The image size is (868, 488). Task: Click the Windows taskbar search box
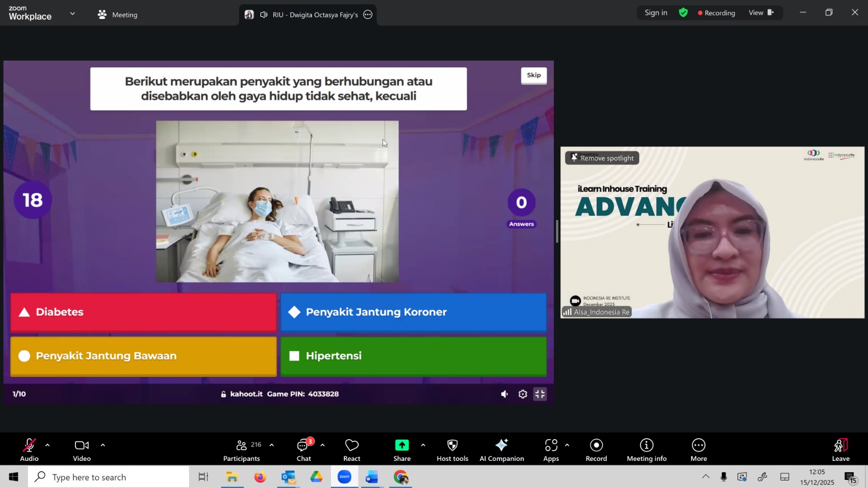108,477
